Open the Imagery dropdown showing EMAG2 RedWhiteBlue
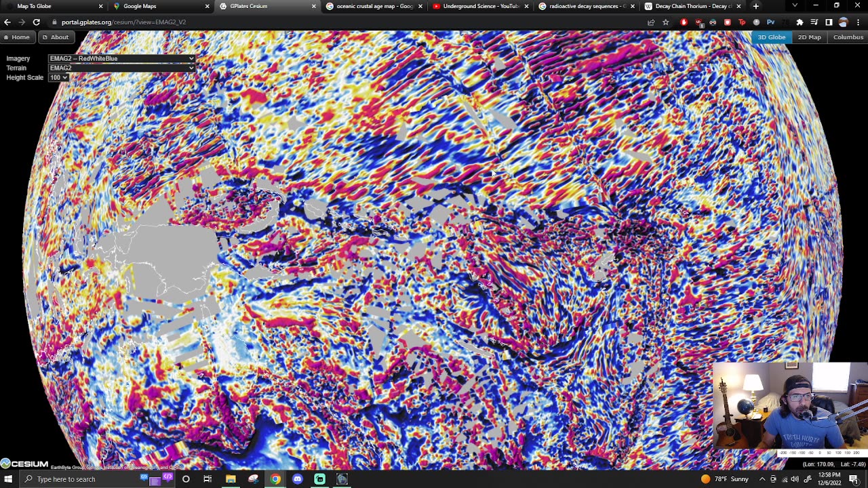The width and height of the screenshot is (868, 488). [x=122, y=59]
